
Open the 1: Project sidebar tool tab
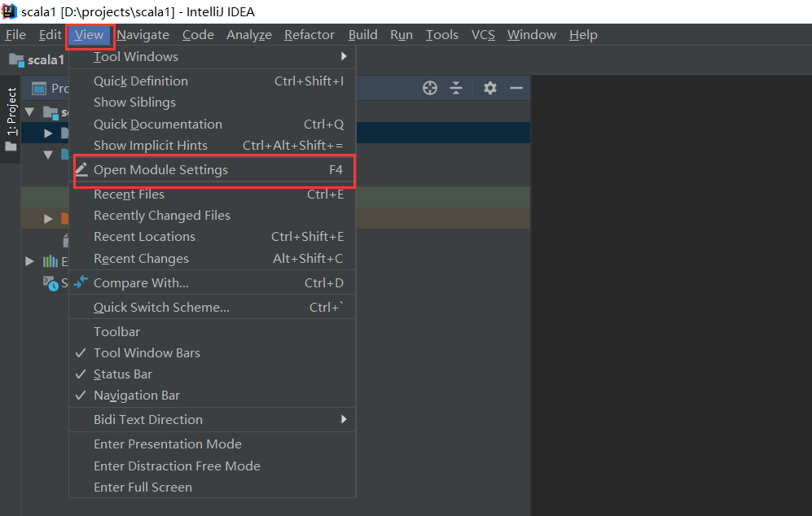[x=11, y=119]
